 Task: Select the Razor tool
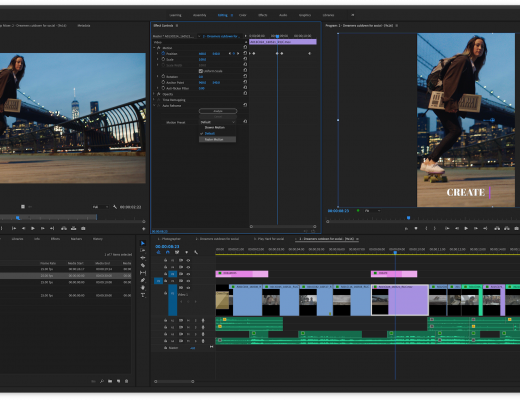coord(143,265)
